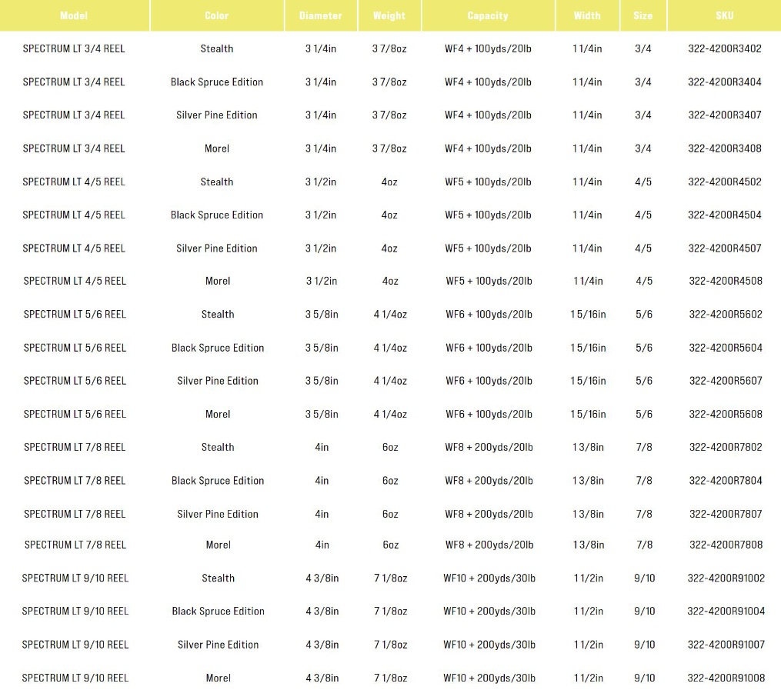Click the Model column header

point(74,15)
